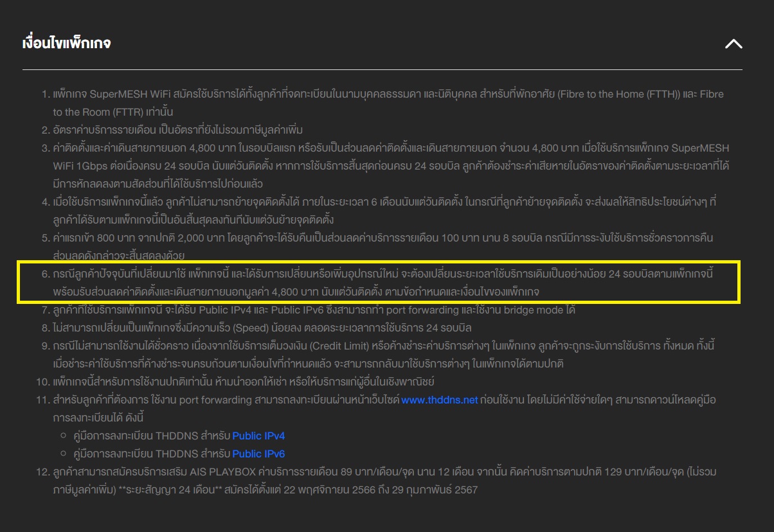This screenshot has height=532, width=774.
Task: Select condition 8 text starting "ไม่สามารถเปลี่ยนเป็นแพ็กเกจซึ่งมีความเร็ว"
Action: (262, 328)
